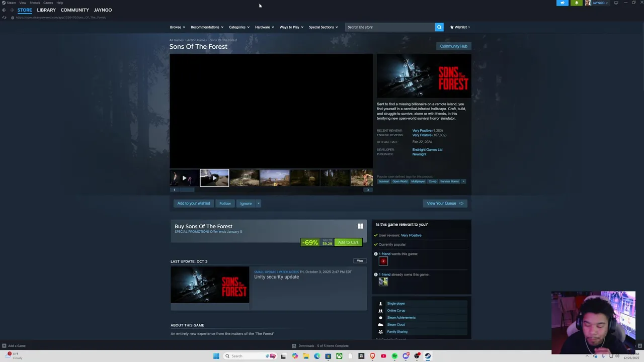
Task: Click the Windows platform icon in the purchase box
Action: pyautogui.click(x=360, y=226)
